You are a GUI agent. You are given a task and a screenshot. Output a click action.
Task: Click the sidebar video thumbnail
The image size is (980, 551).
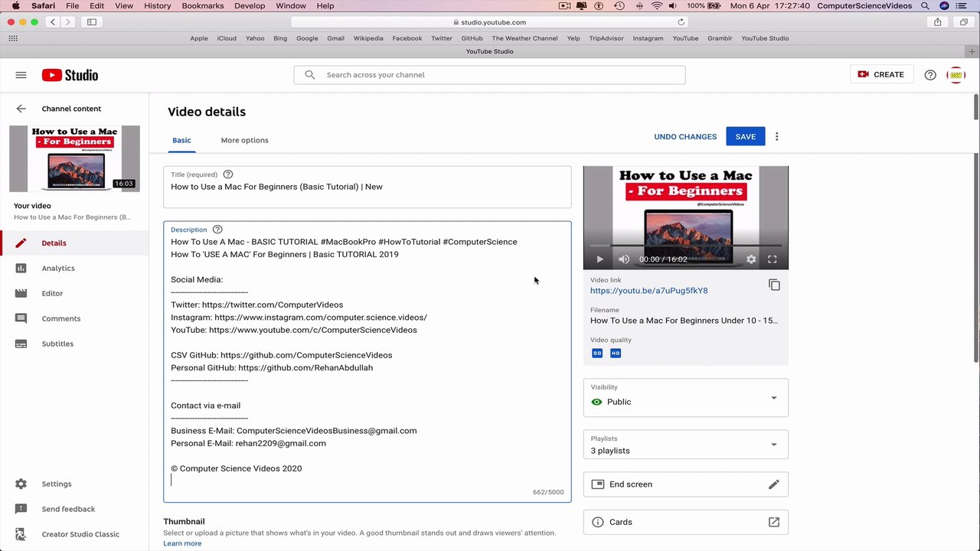74,158
